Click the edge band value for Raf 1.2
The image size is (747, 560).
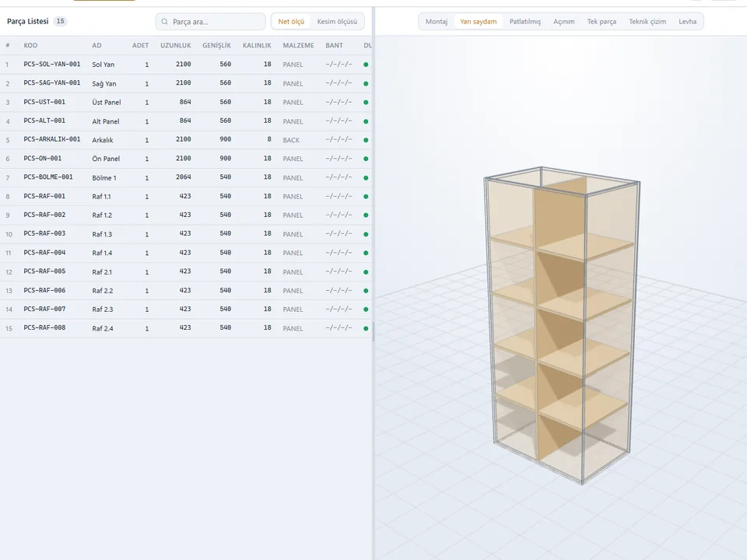click(338, 215)
